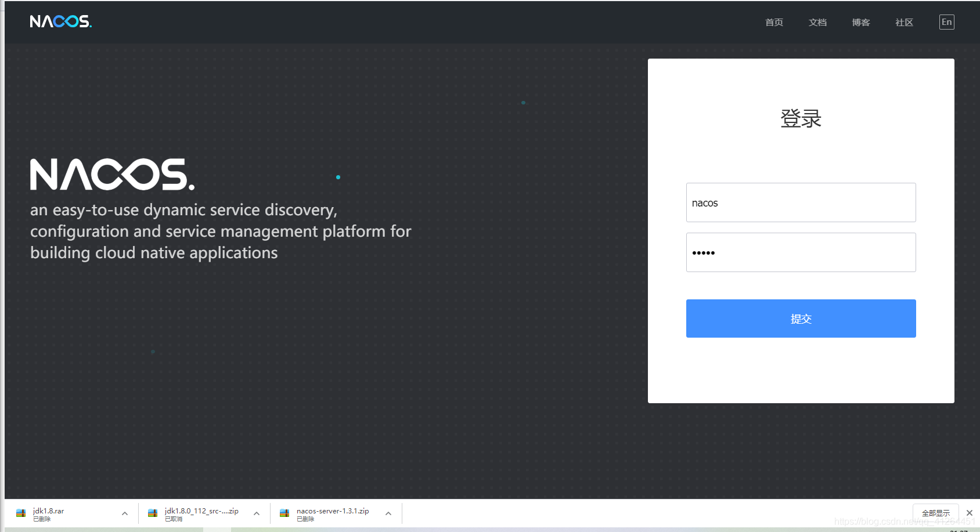Open the 社区 community menu item
The height and width of the screenshot is (532, 980).
[904, 22]
